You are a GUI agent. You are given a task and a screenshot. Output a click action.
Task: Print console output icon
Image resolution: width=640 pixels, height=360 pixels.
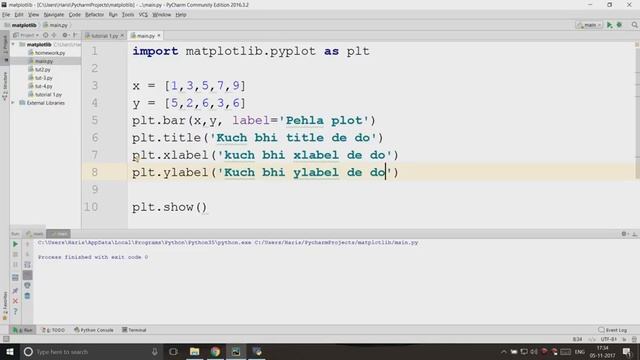[27, 285]
